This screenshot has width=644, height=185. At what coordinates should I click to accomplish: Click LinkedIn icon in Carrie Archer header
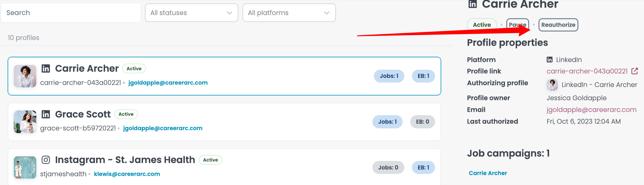point(473,4)
